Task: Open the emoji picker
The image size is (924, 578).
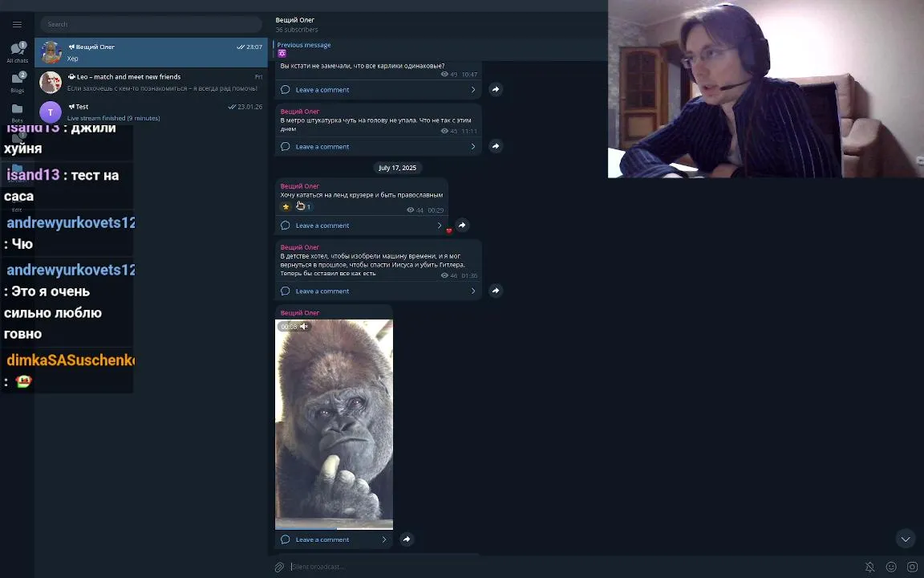Action: [890, 567]
